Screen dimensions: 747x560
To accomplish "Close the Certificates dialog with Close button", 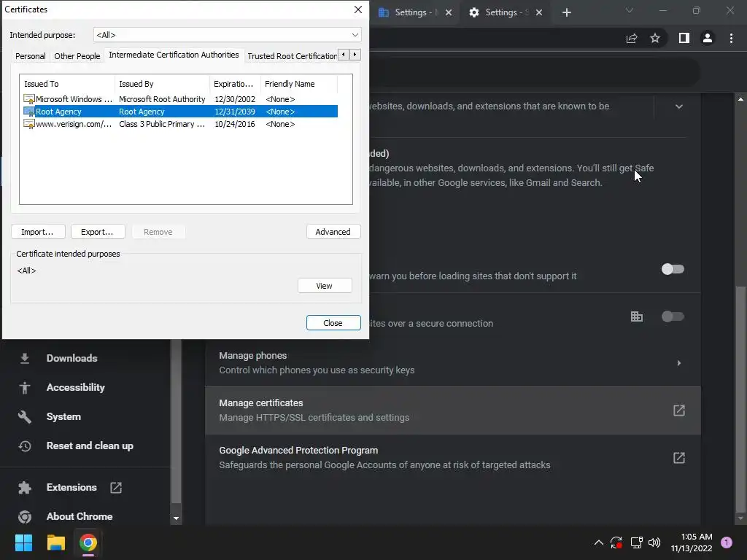I will pyautogui.click(x=333, y=323).
